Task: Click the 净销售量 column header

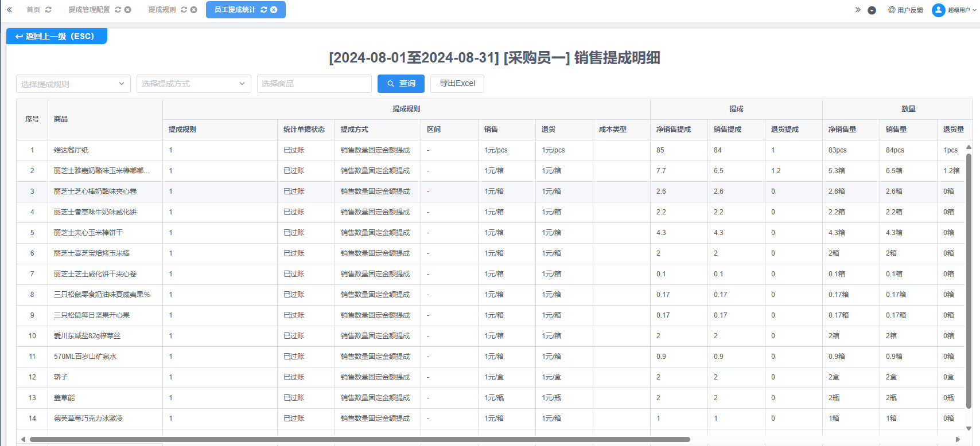Action: tap(851, 130)
